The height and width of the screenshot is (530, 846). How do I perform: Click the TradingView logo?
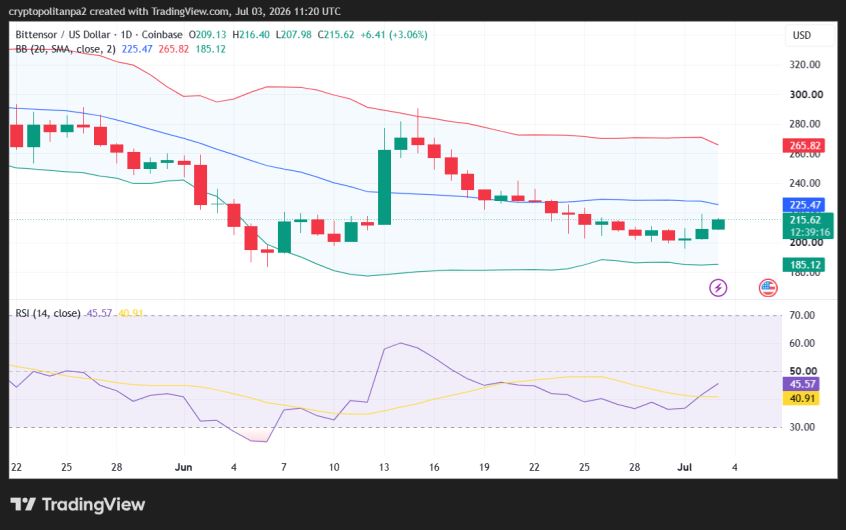coord(78,505)
